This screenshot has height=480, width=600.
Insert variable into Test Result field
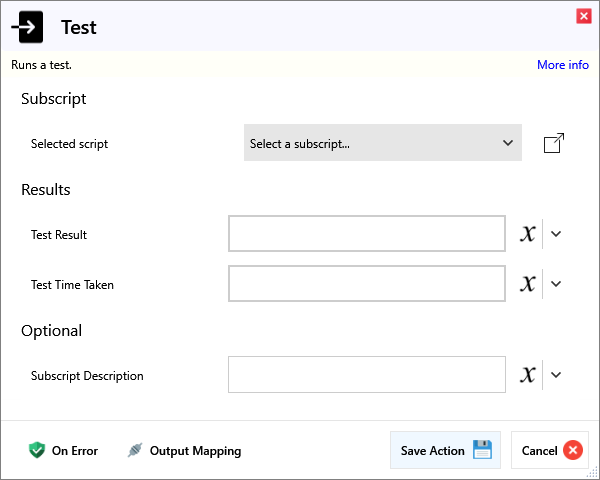pos(528,234)
